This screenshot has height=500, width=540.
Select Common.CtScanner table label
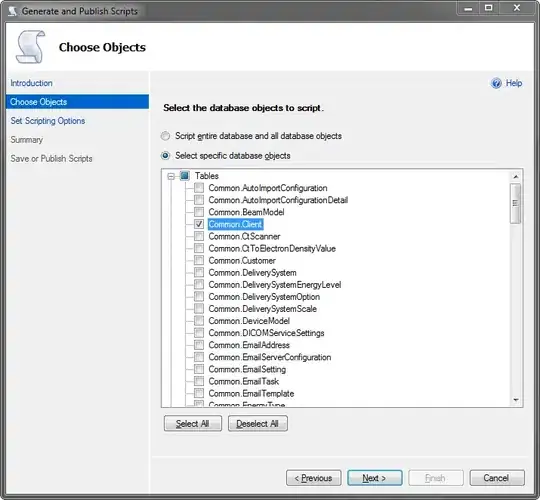[x=244, y=236]
